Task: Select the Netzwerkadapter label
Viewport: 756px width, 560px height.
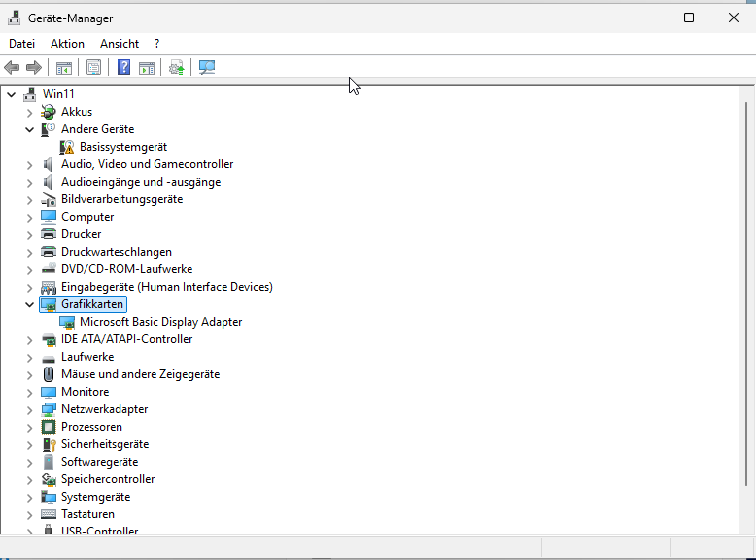Action: point(104,409)
